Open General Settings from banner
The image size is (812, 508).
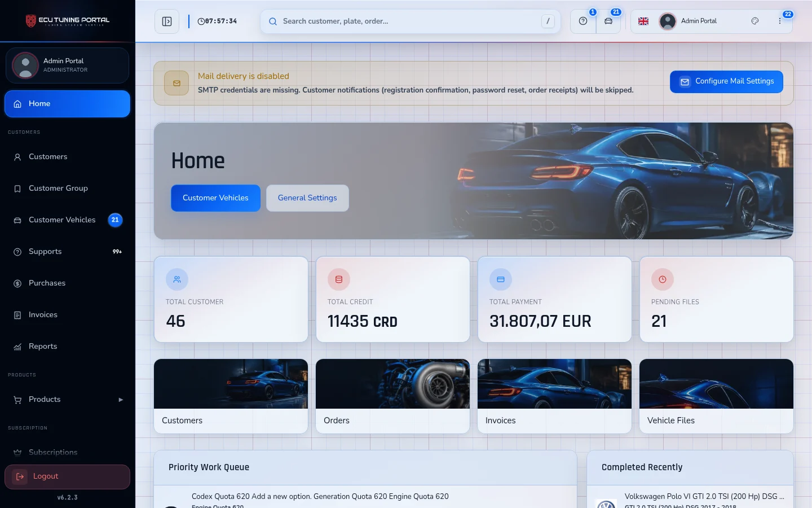click(x=307, y=198)
